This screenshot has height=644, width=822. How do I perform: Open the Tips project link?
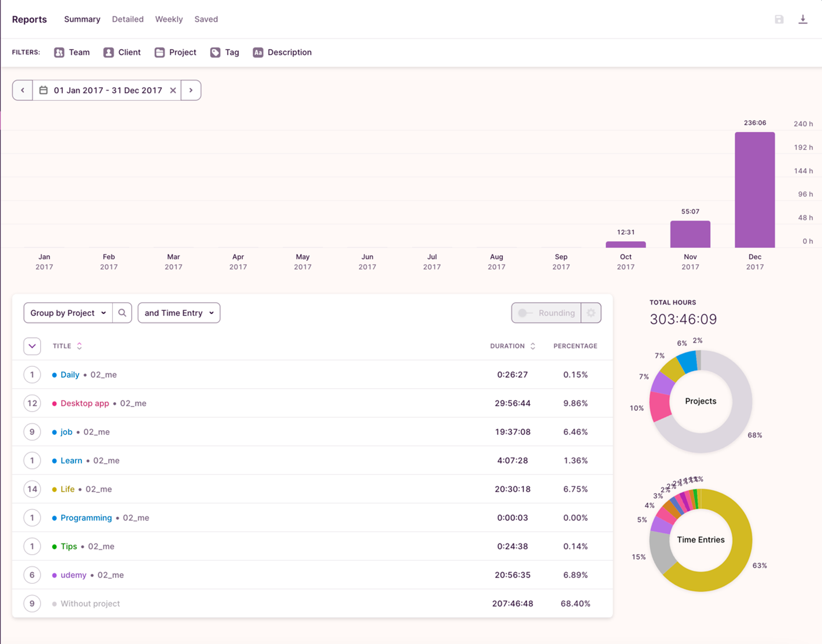tap(69, 546)
